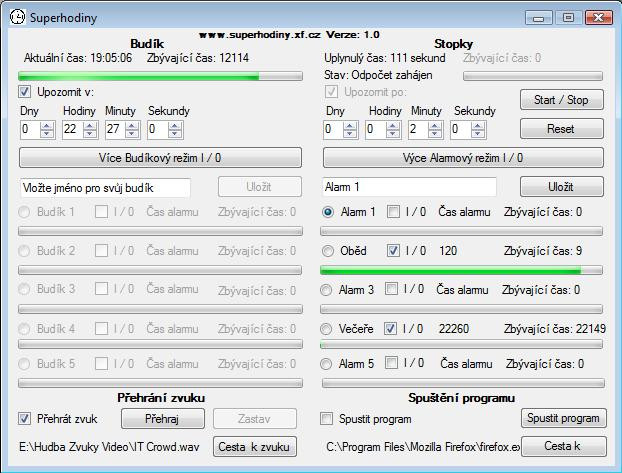Click "Stav: Odpočet zahájen" status text
The height and width of the screenshot is (473, 622).
378,75
